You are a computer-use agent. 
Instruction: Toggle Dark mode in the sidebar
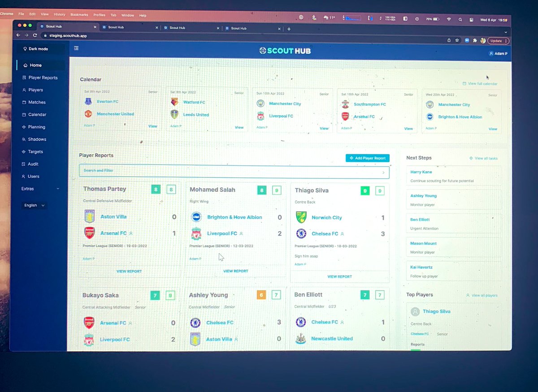38,48
